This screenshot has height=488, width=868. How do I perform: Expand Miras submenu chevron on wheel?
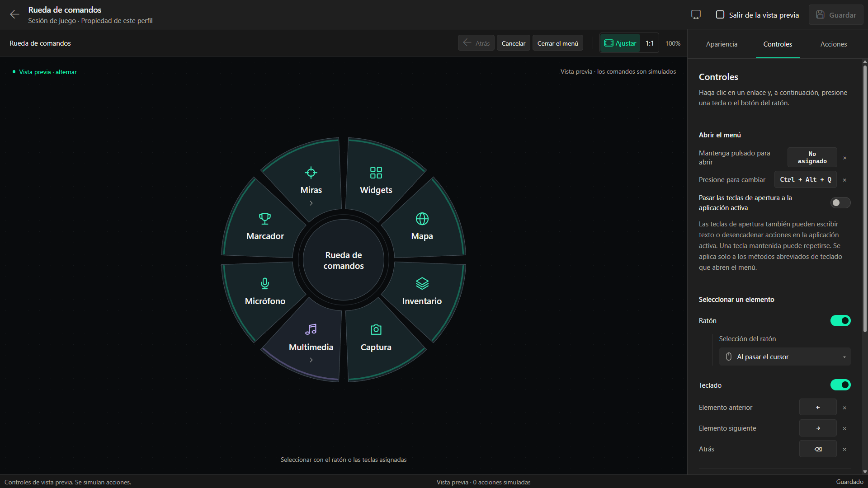311,203
